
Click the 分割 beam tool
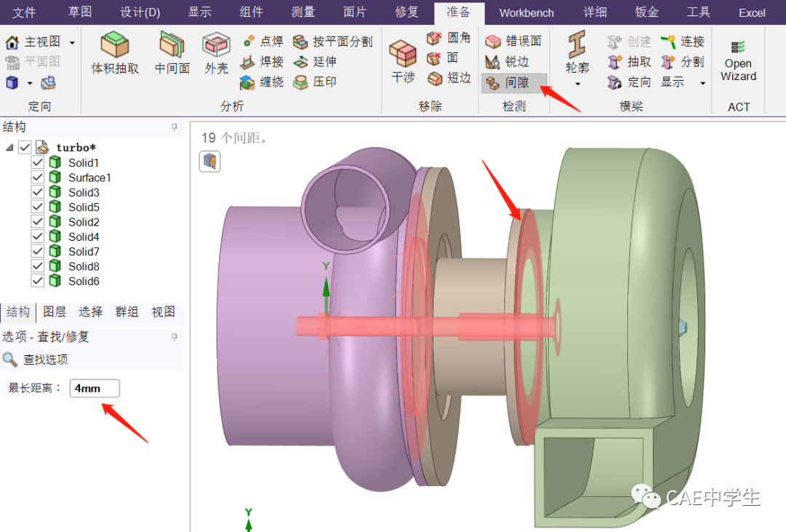682,62
